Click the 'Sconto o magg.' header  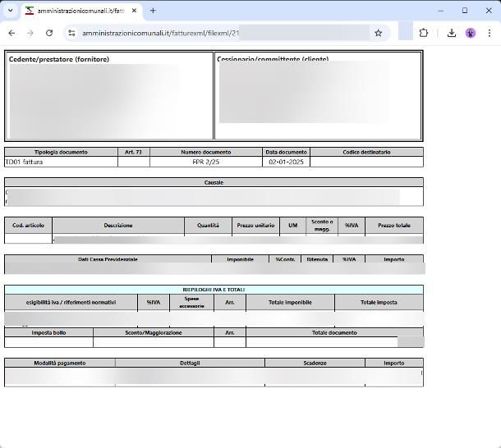coord(322,226)
